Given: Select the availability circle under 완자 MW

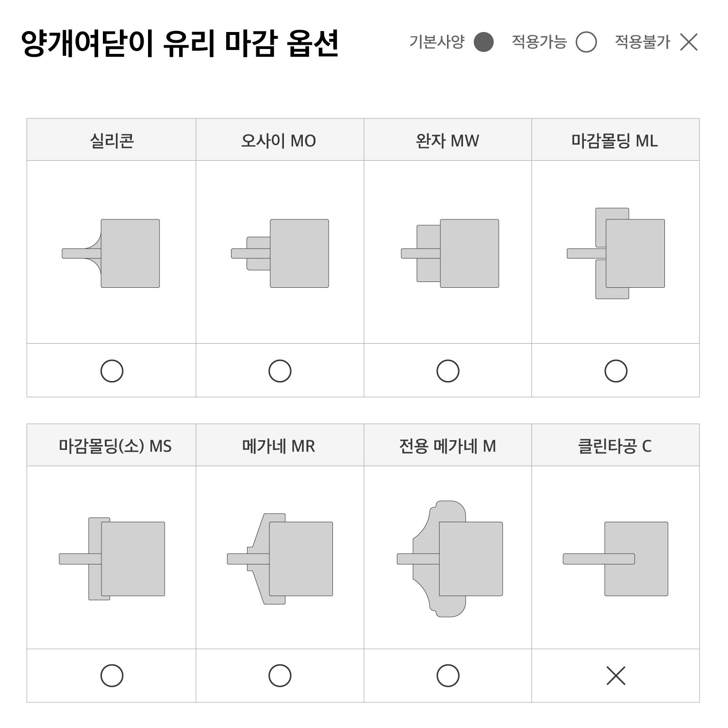Looking at the screenshot, I should point(448,371).
